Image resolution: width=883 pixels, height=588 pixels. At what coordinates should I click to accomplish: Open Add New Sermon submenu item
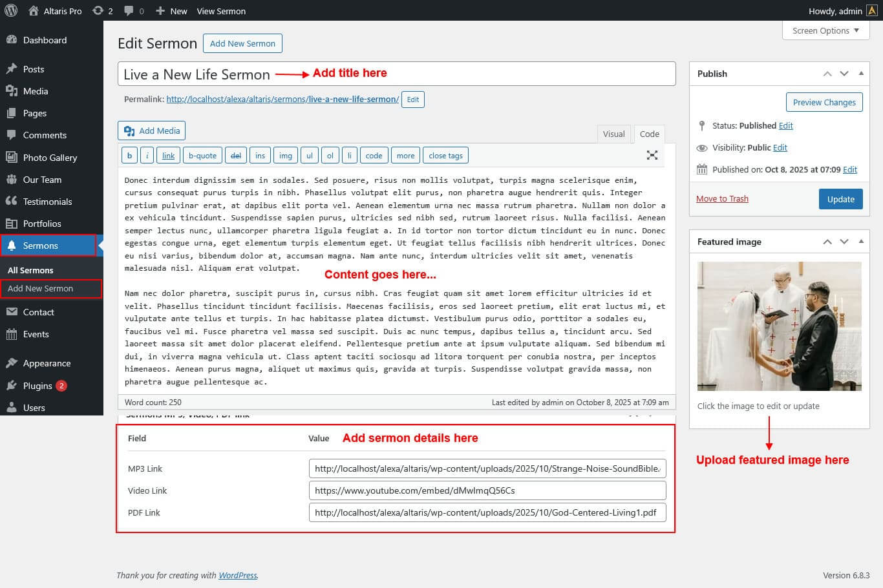[40, 289]
